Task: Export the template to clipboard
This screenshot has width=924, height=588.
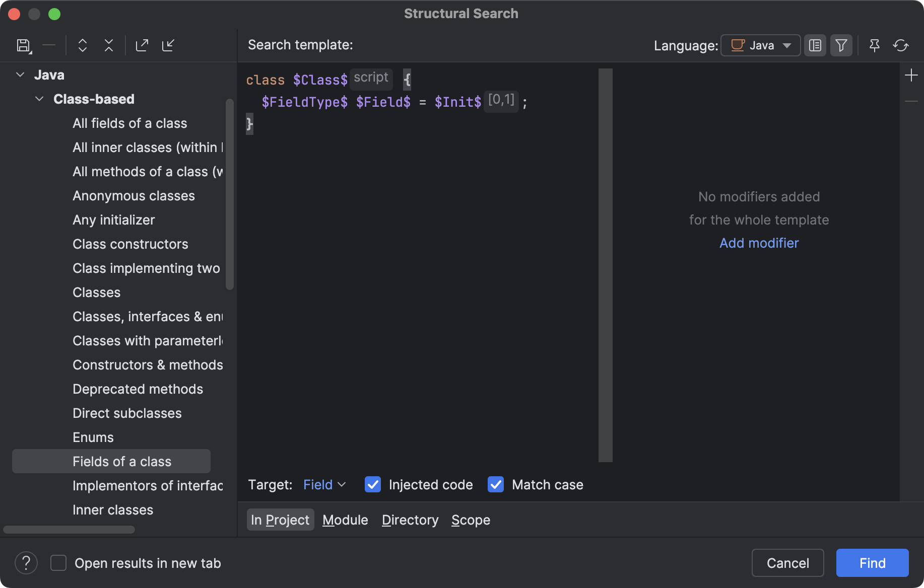Action: pos(142,45)
